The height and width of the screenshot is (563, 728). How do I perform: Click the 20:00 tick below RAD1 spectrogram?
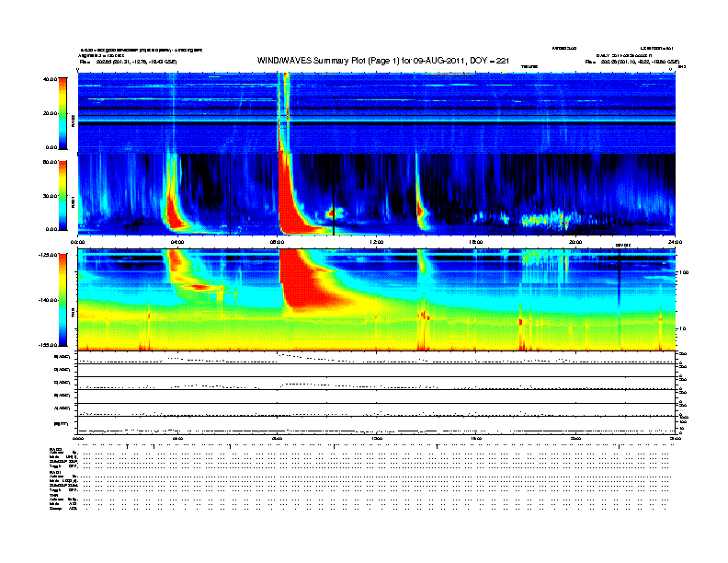coord(575,242)
